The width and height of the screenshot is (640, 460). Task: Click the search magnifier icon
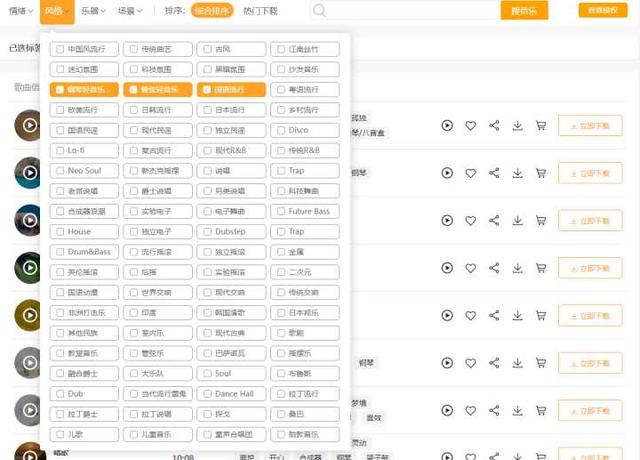coord(320,11)
